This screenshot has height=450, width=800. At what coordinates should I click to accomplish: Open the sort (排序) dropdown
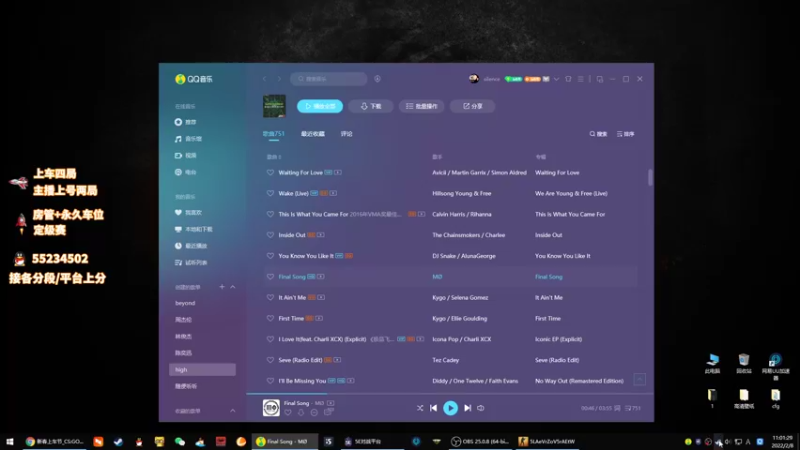point(626,134)
